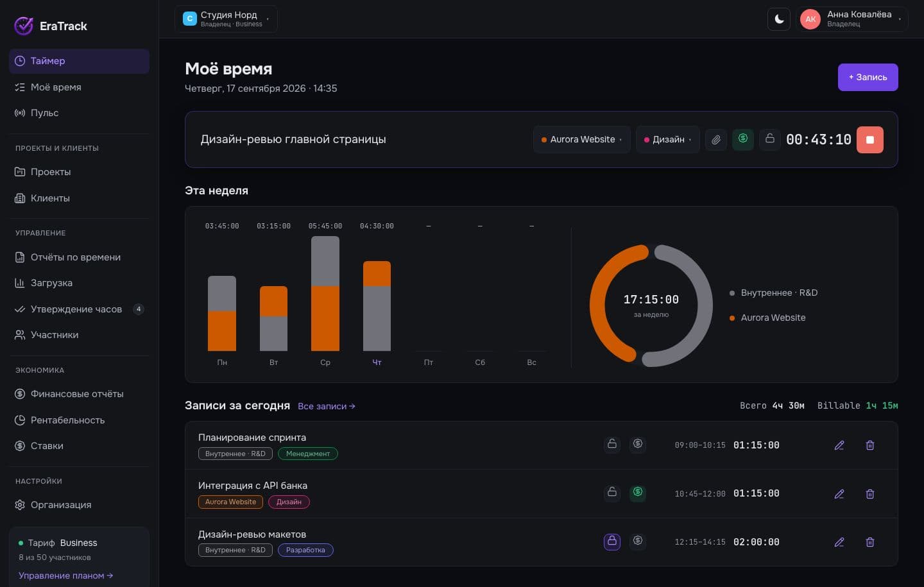Navigate to Финансовые отчёты
The image size is (924, 587).
coord(80,394)
